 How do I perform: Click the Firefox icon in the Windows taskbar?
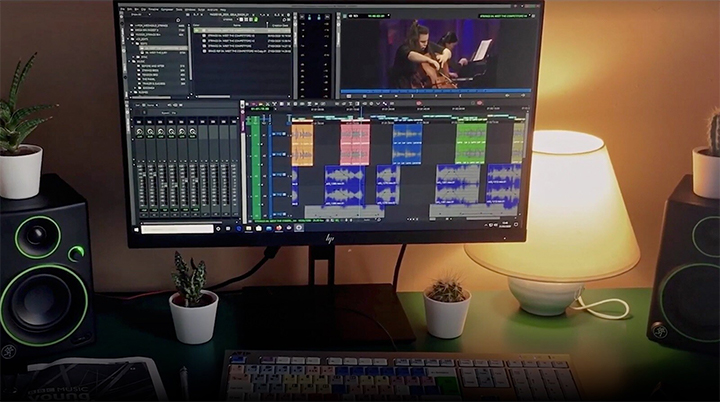point(279,227)
